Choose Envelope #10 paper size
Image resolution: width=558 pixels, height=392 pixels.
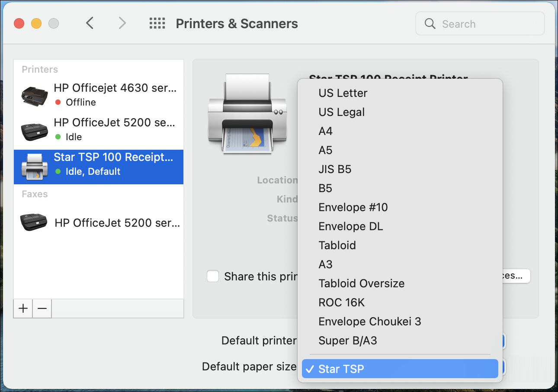(x=400, y=207)
